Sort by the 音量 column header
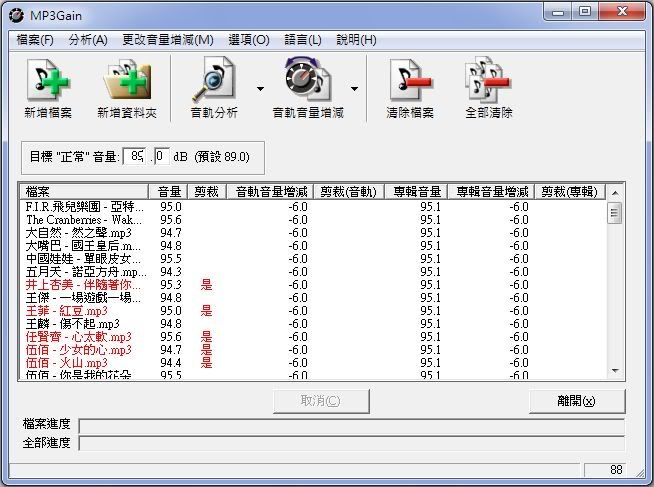 coord(169,192)
